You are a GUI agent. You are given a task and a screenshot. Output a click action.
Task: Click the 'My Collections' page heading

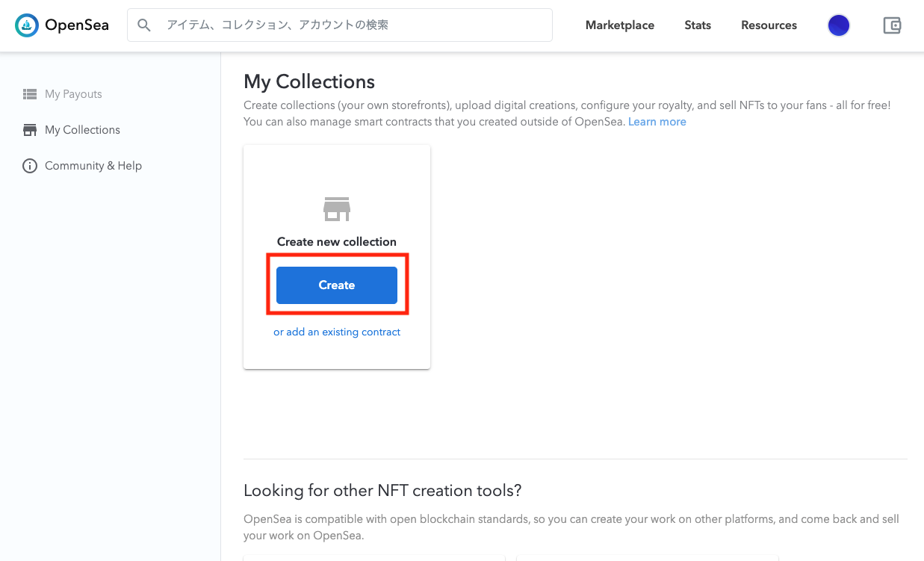point(309,81)
